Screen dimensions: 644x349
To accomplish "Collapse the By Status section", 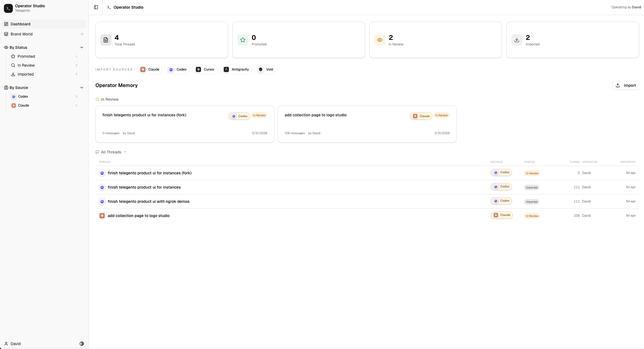I will point(82,47).
